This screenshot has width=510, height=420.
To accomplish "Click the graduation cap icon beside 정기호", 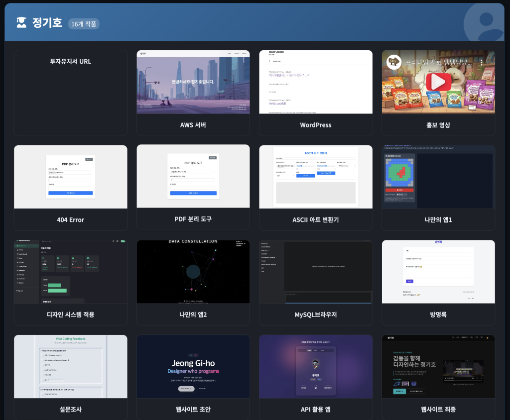I will (21, 22).
